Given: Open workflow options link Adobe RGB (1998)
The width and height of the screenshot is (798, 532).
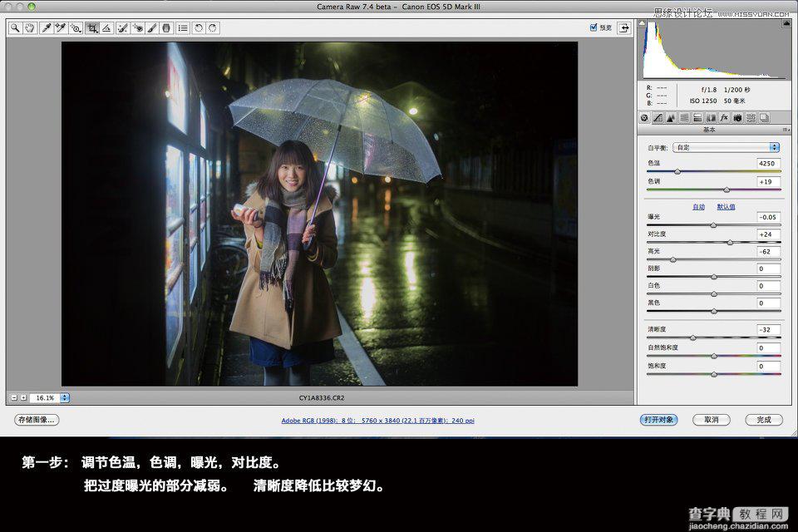Looking at the screenshot, I should pyautogui.click(x=378, y=421).
